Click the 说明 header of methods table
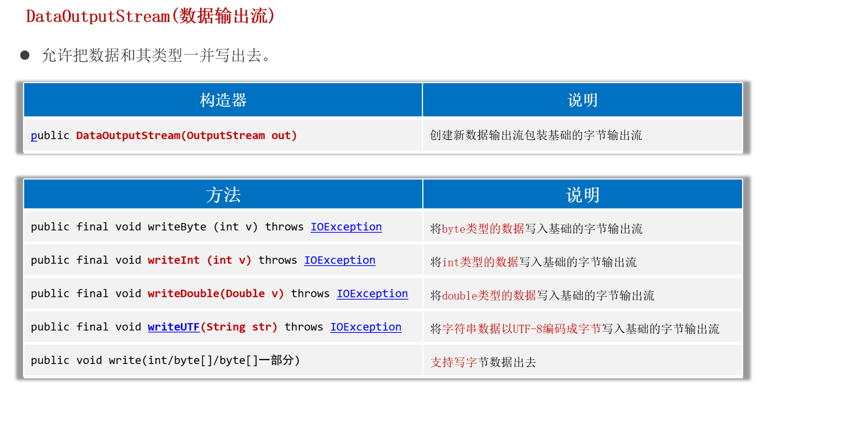Screen dimensions: 868x423 582,195
